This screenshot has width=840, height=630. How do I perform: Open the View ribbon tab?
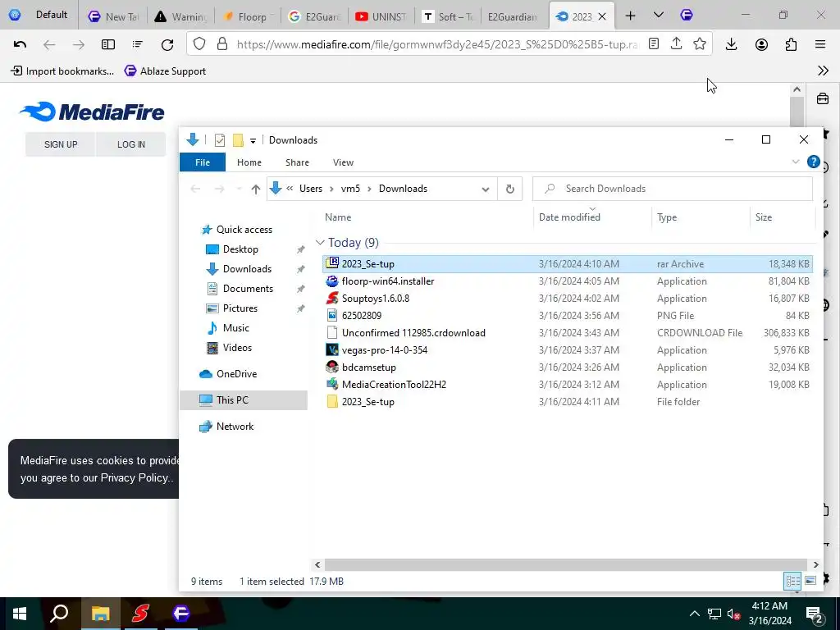[x=344, y=162]
